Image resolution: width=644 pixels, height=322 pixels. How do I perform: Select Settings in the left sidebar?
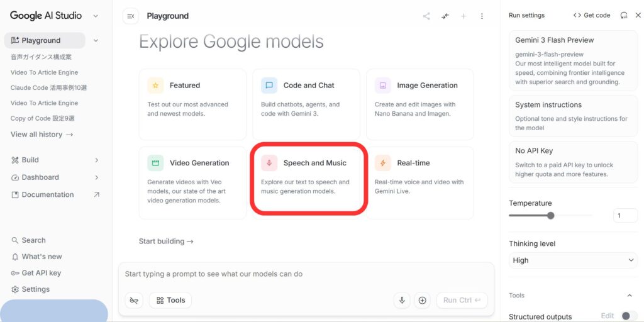click(35, 289)
